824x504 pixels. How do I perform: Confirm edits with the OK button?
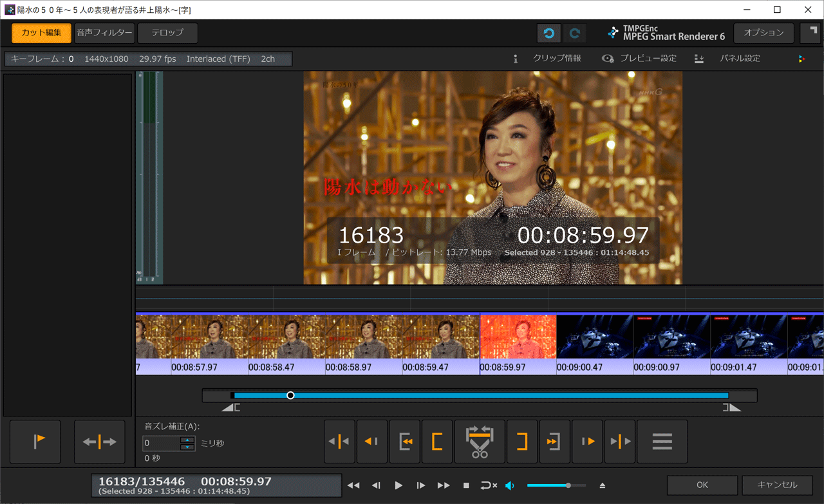(x=702, y=485)
